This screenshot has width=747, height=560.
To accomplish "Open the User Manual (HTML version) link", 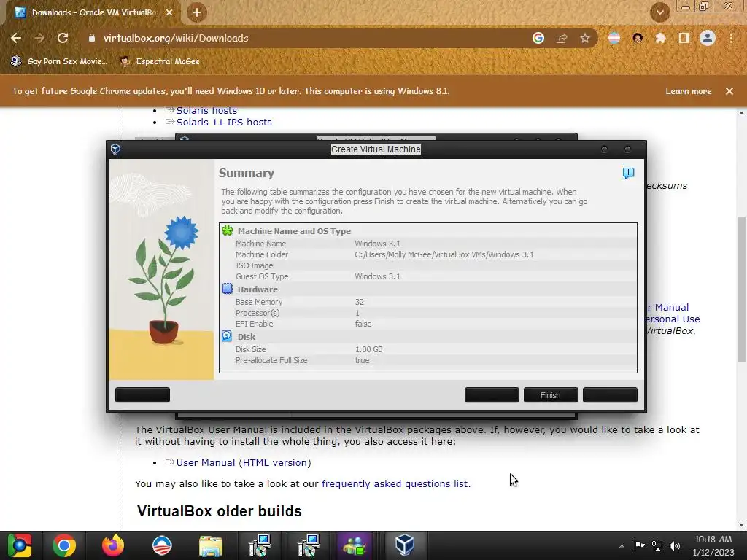I will point(244,463).
